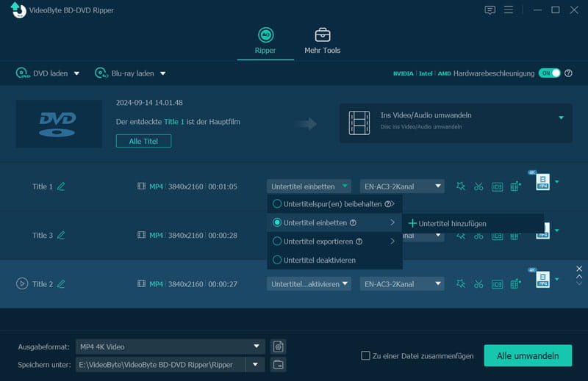Image resolution: width=588 pixels, height=381 pixels.
Task: Select Untertitel deaktivieren radio option
Action: point(277,260)
